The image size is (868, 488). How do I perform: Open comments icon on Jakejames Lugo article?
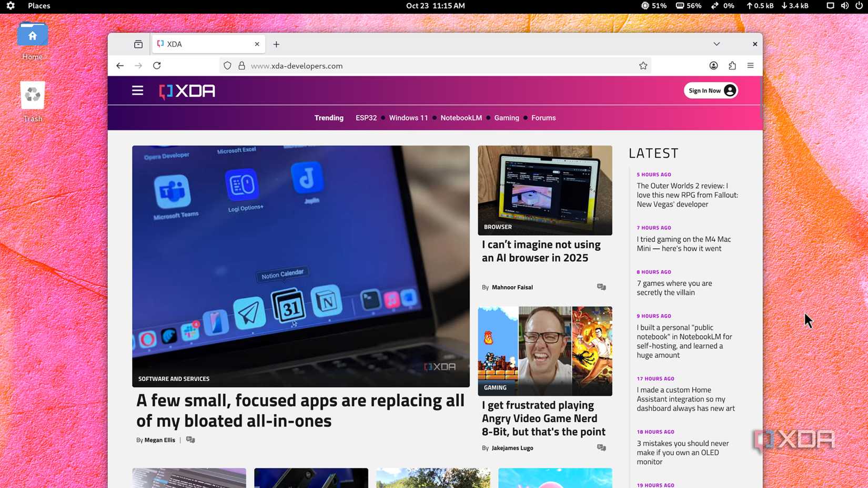point(601,448)
